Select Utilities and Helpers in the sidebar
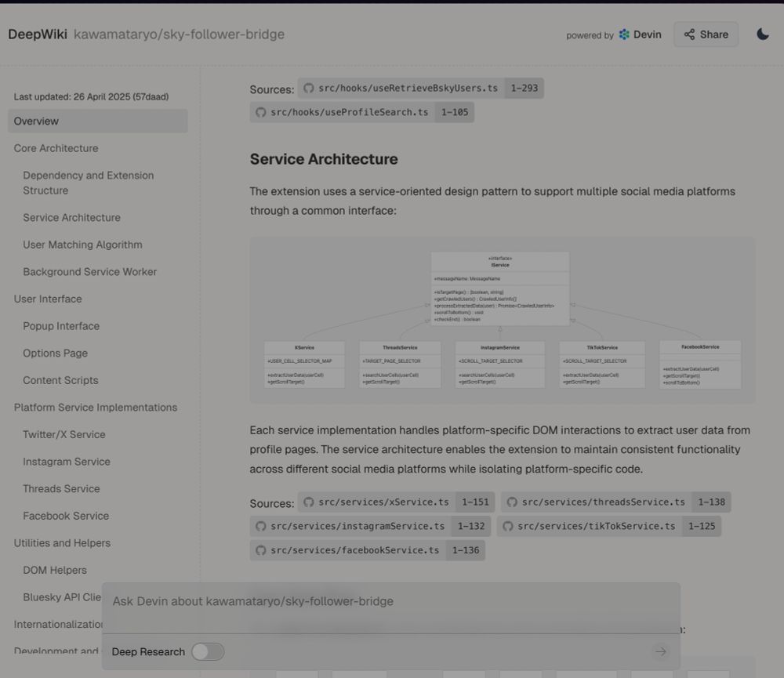 (x=62, y=543)
